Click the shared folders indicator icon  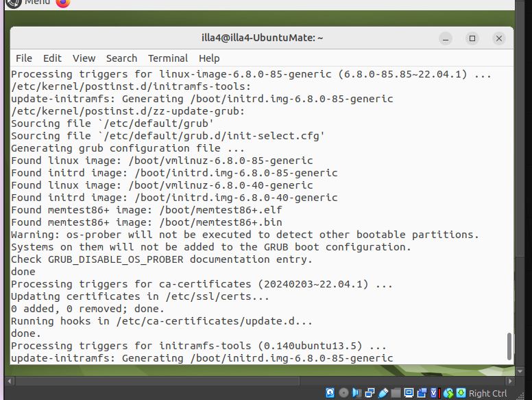pos(396,393)
